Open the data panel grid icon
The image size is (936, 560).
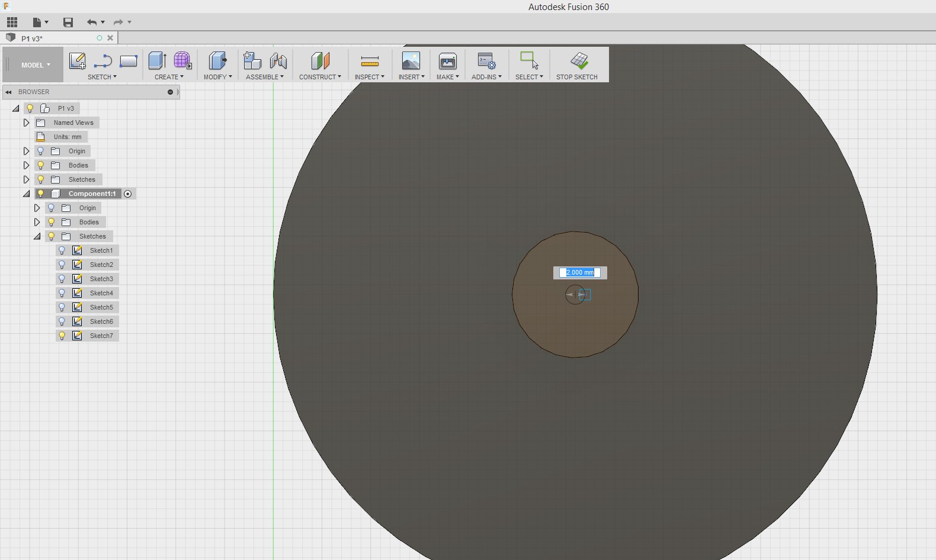[x=12, y=22]
